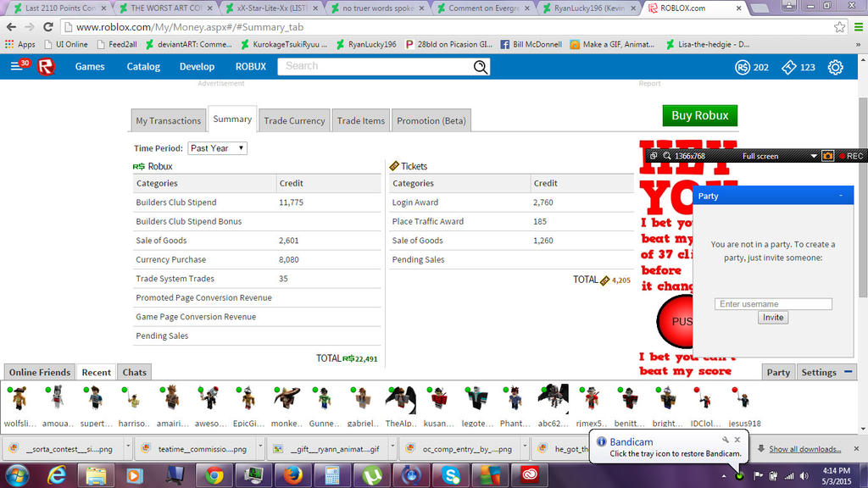Close the Bandicam notification balloon

click(737, 440)
